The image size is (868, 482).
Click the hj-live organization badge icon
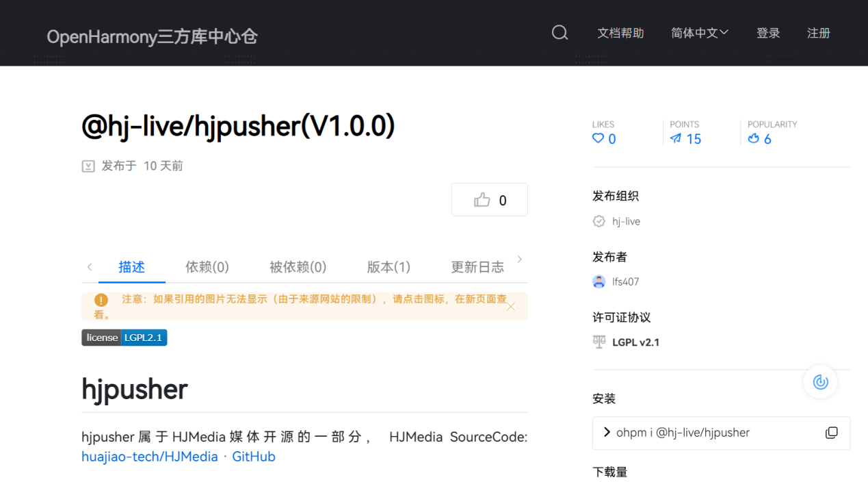click(599, 221)
